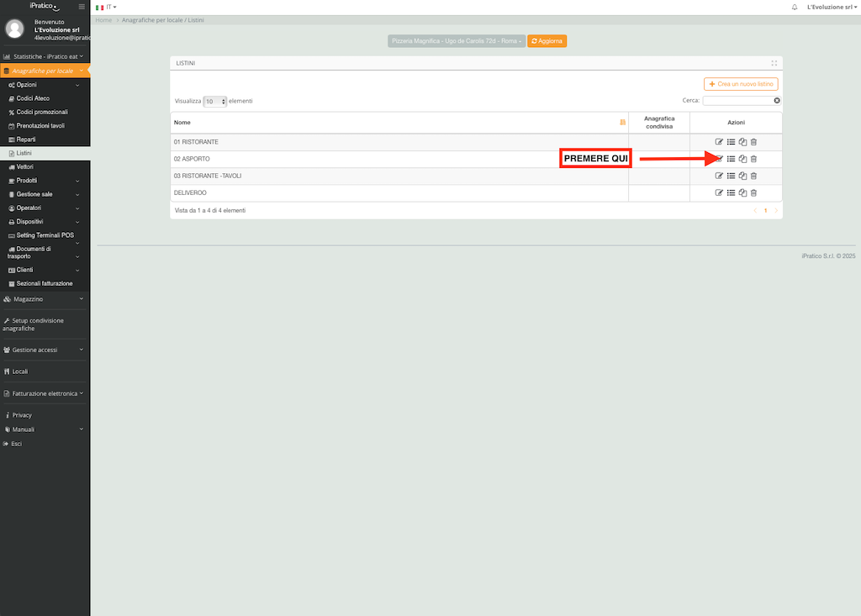Viewport: 861px width, 616px height.
Task: Clear the Cerca search field
Action: click(x=777, y=101)
